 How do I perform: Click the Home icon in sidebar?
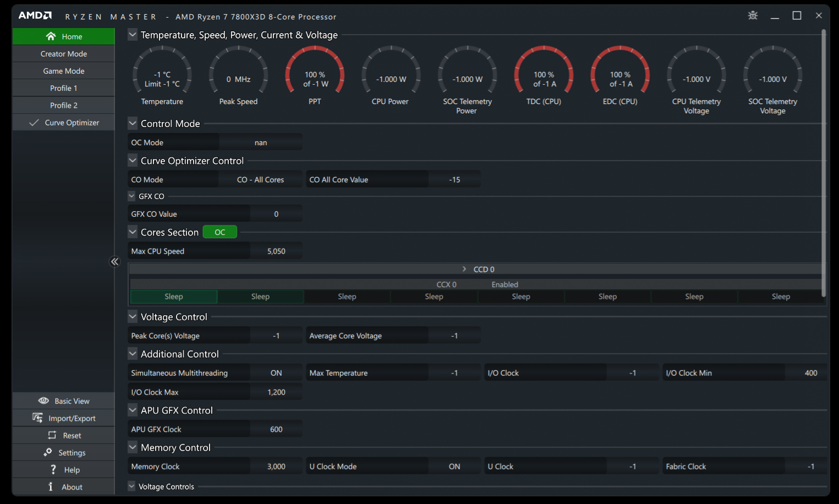point(51,36)
